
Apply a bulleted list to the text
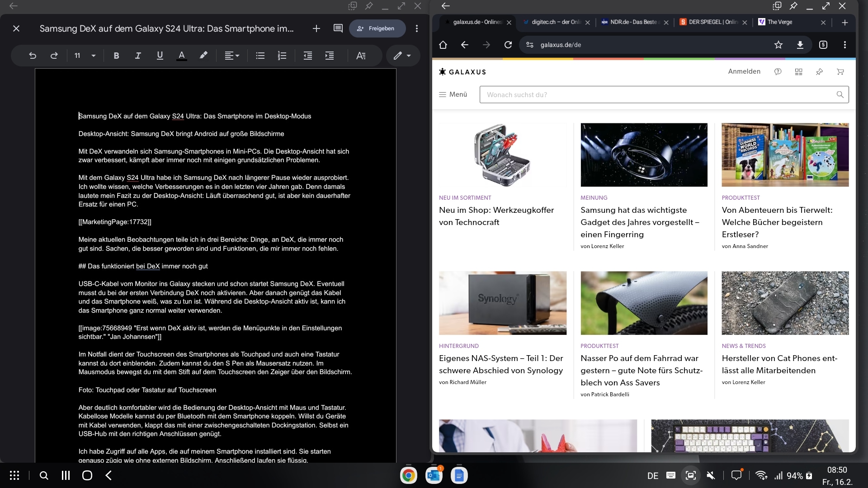260,55
